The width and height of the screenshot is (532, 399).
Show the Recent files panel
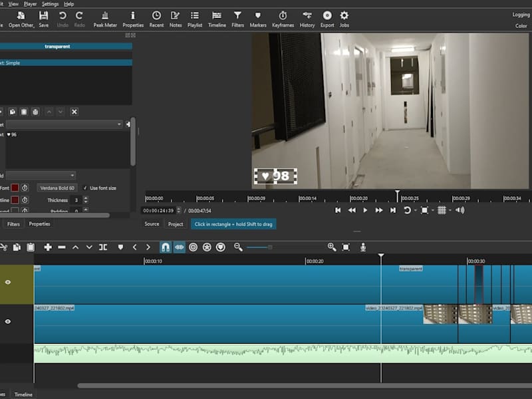point(156,19)
